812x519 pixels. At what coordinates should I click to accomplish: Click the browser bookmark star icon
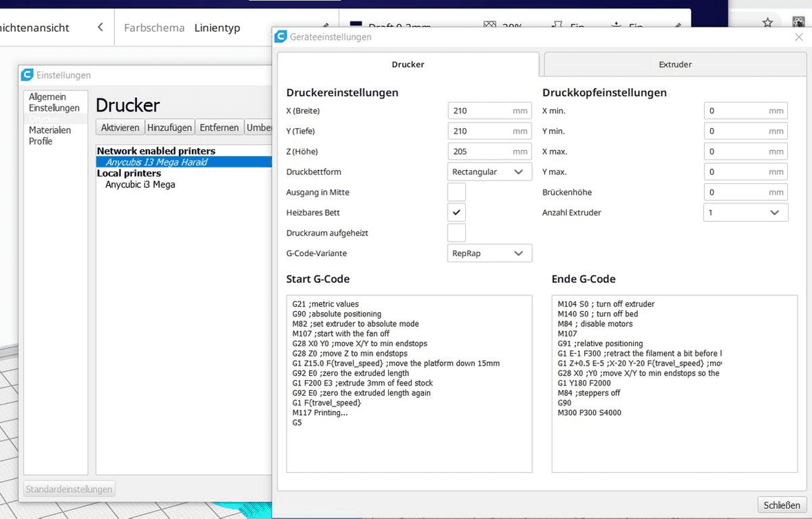pyautogui.click(x=767, y=23)
